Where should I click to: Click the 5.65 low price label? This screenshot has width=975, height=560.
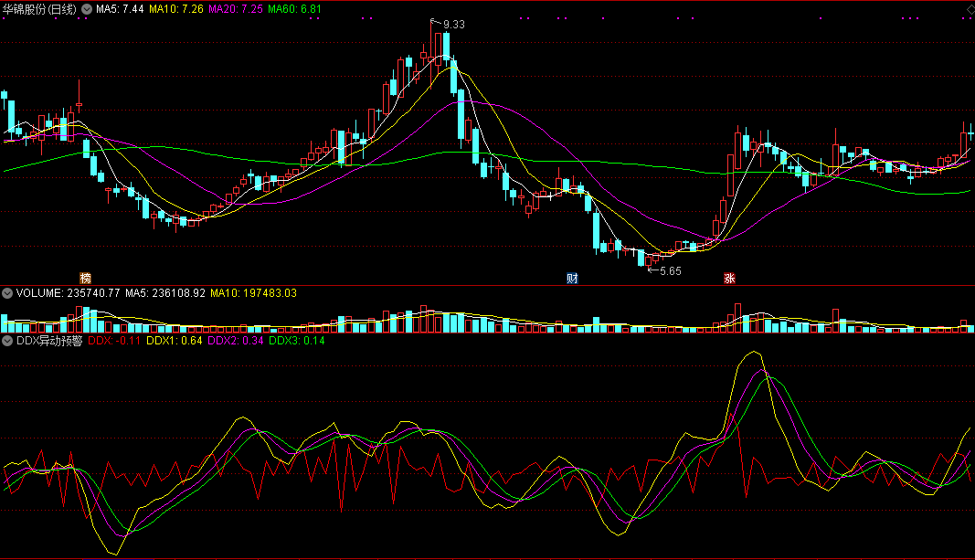point(671,271)
